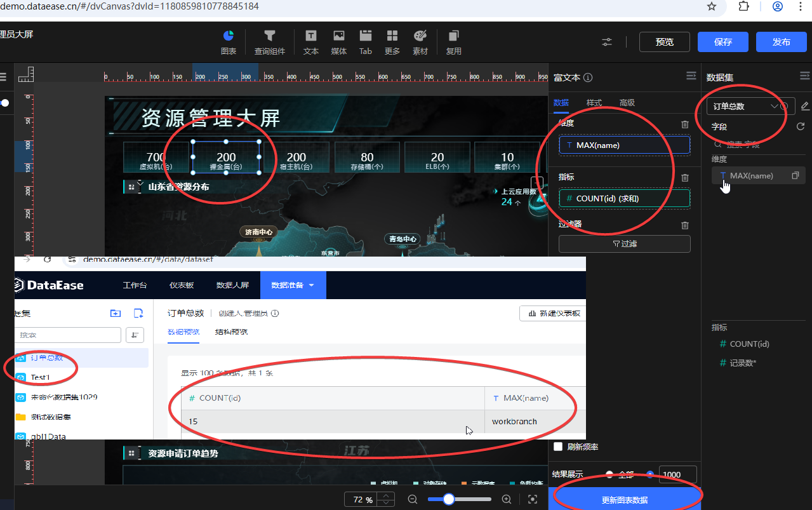Switch to the 样式 tab

point(594,102)
